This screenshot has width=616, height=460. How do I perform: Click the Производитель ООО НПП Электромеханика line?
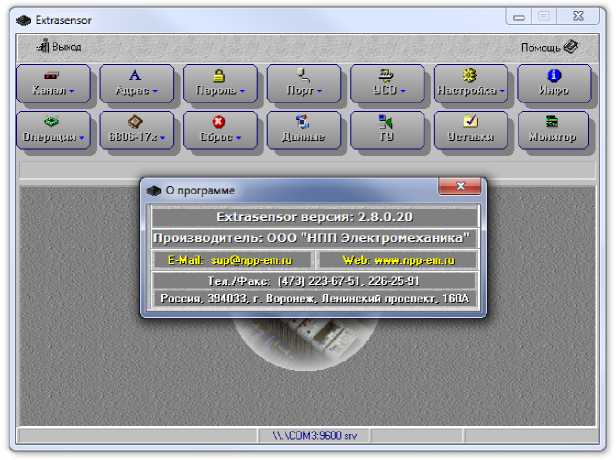(x=312, y=238)
